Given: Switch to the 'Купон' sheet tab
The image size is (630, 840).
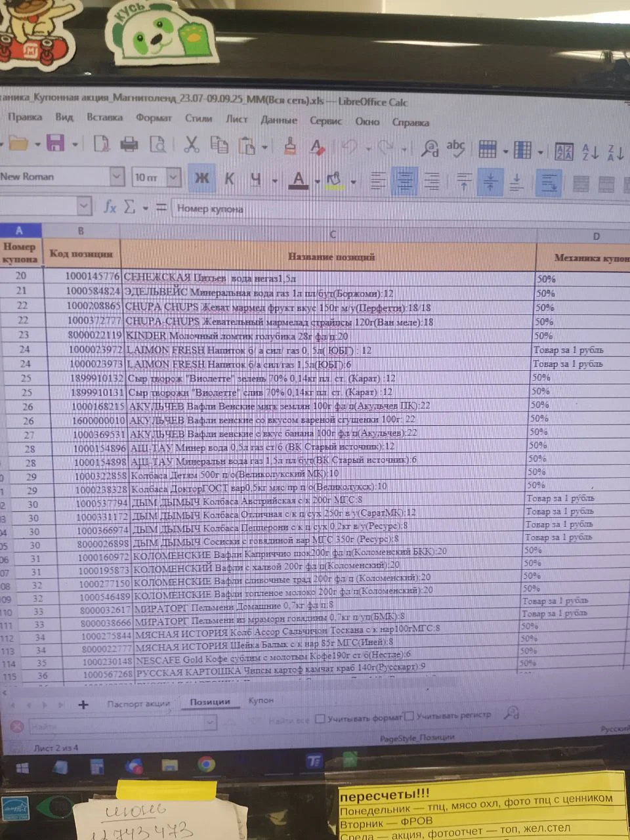Looking at the screenshot, I should pos(261,700).
